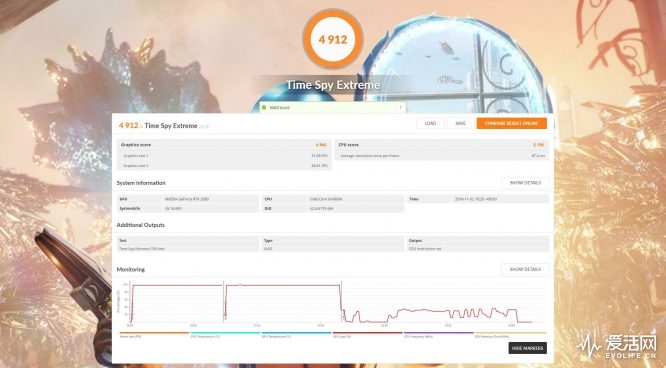This screenshot has height=368, width=666.
Task: Show details for Monitoring section
Action: pyautogui.click(x=525, y=269)
